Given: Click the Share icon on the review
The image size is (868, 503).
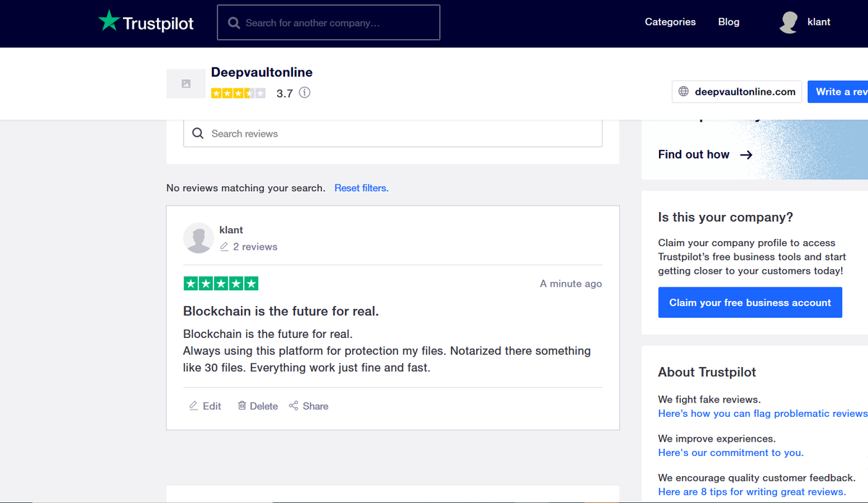Looking at the screenshot, I should click(x=294, y=406).
